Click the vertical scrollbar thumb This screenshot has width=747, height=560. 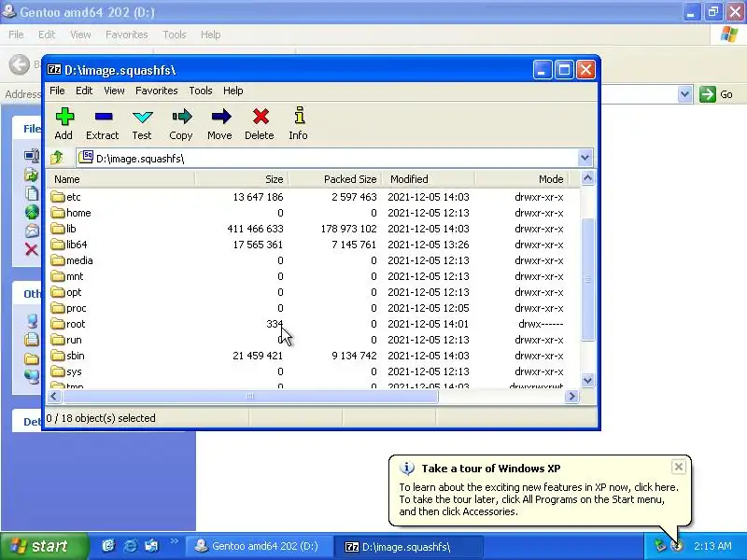[x=587, y=279]
